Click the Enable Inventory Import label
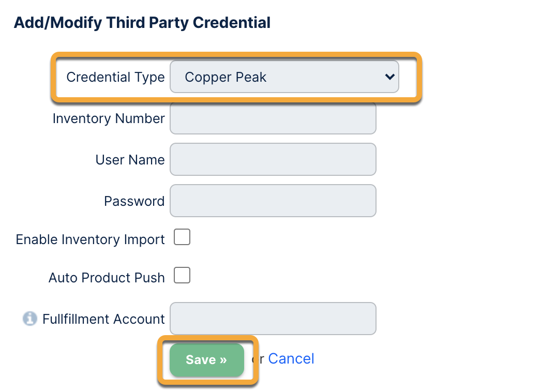 tap(91, 240)
